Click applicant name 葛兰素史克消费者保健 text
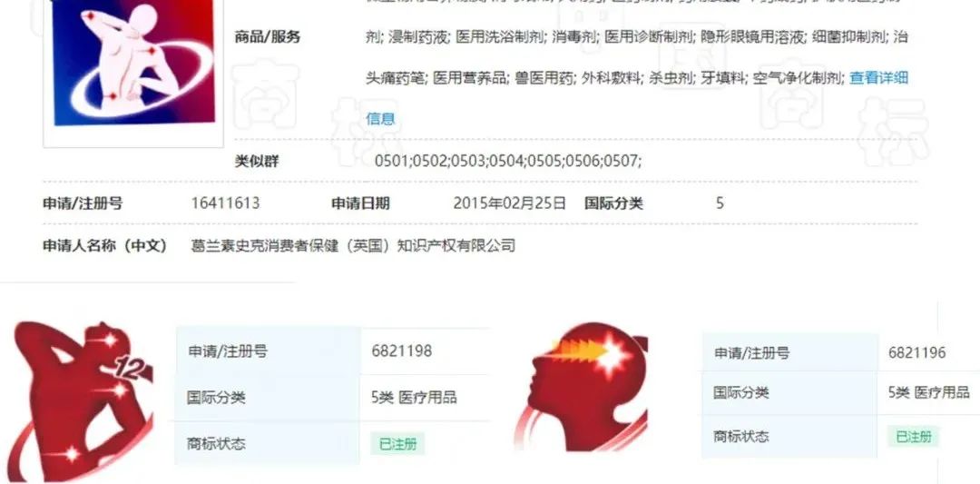The width and height of the screenshot is (980, 484). coord(267,246)
